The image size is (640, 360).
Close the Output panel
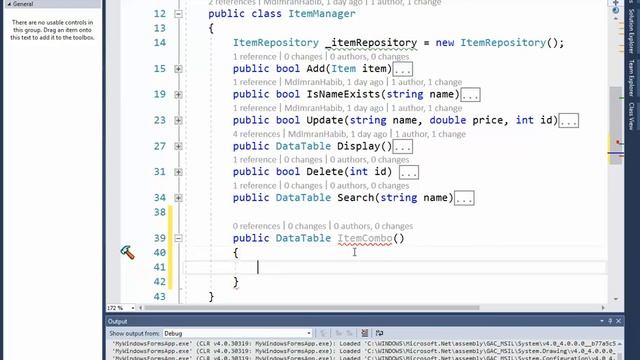click(618, 321)
